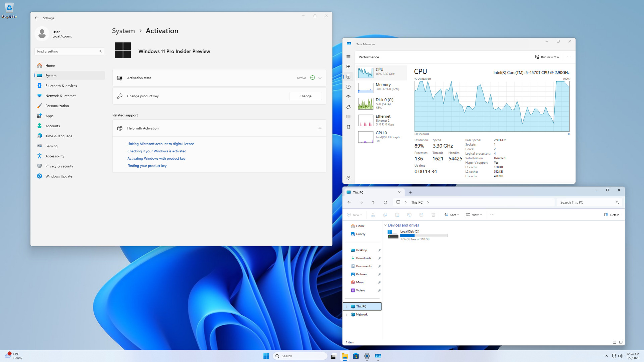
Task: Open Task Manager's App history sidebar icon
Action: (348, 87)
